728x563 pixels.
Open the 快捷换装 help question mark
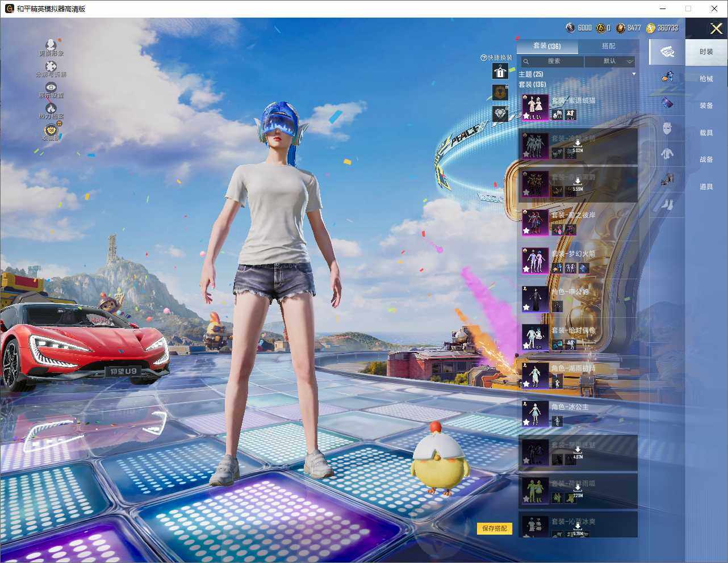coord(484,57)
